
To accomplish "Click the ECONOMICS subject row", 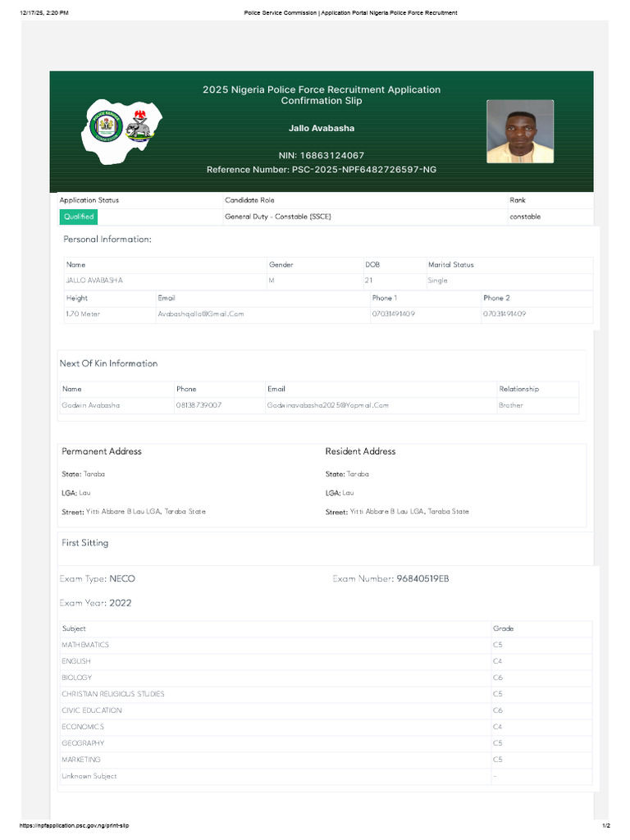I will click(326, 727).
